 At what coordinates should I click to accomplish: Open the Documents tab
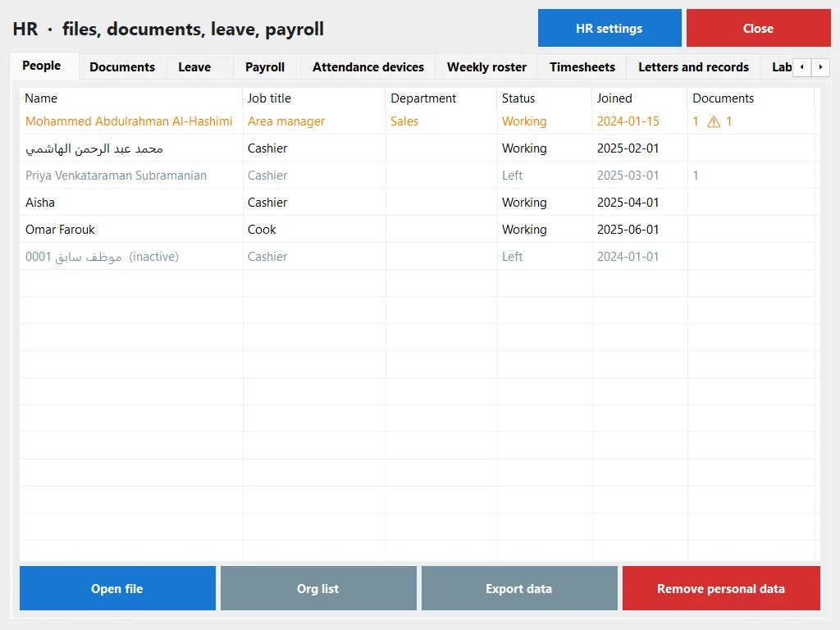click(122, 67)
